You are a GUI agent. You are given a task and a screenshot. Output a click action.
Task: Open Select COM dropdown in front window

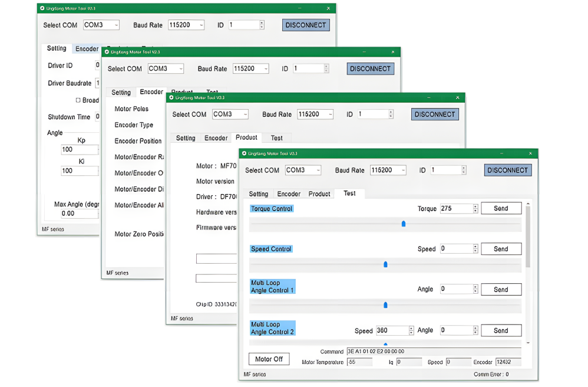pyautogui.click(x=303, y=170)
